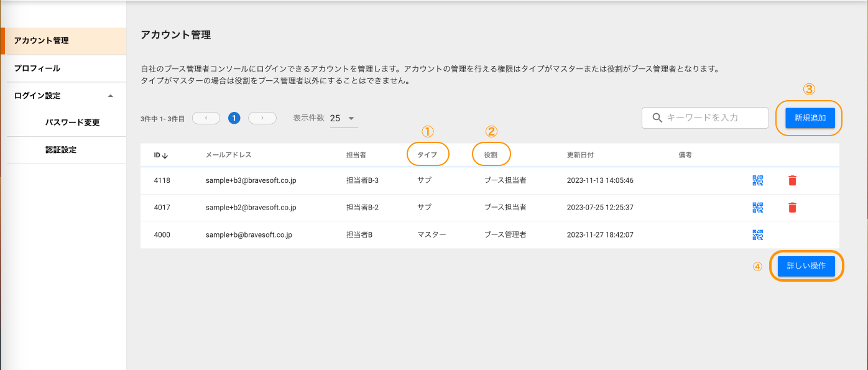Image resolution: width=868 pixels, height=370 pixels.
Task: Sort by ID column arrow
Action: [165, 155]
